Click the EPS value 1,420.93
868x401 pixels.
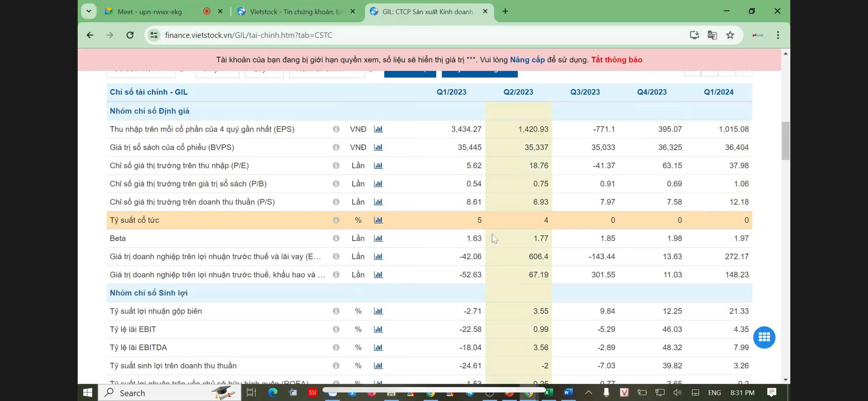(533, 129)
